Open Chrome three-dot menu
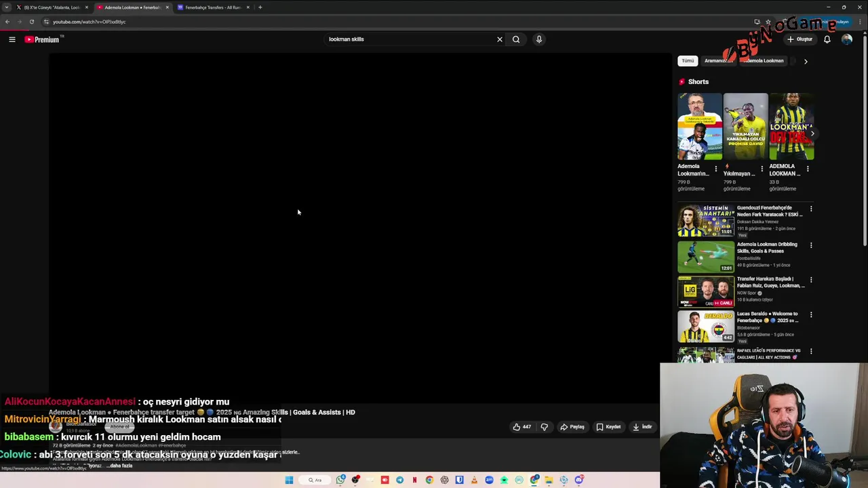Viewport: 868px width, 488px height. pyautogui.click(x=860, y=22)
